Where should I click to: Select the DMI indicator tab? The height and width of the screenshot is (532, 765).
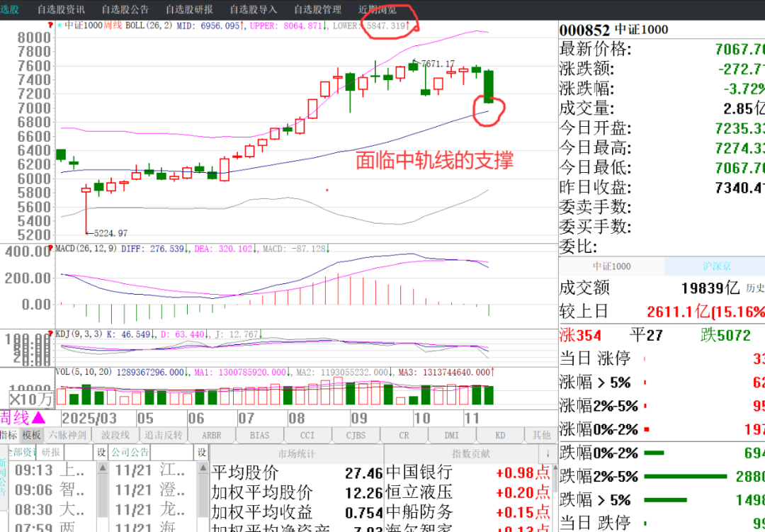(x=451, y=435)
